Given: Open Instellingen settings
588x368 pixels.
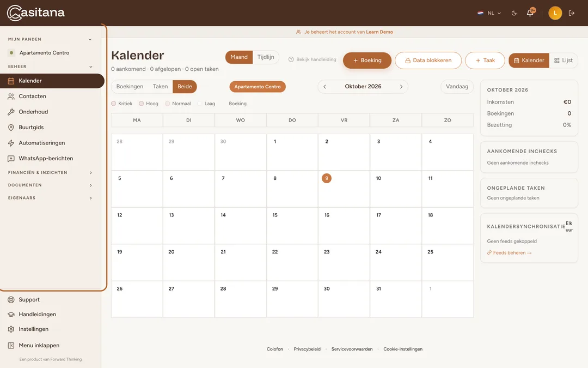Looking at the screenshot, I should coord(51,329).
